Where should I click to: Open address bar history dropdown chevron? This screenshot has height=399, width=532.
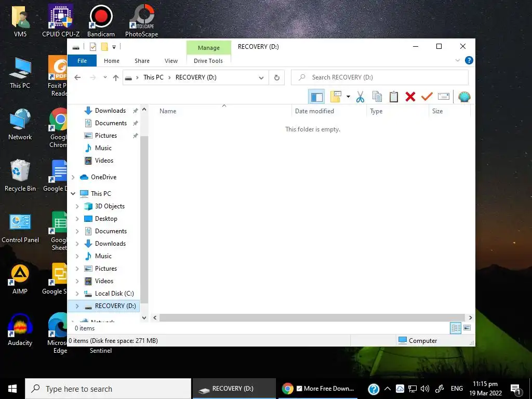coord(261,78)
